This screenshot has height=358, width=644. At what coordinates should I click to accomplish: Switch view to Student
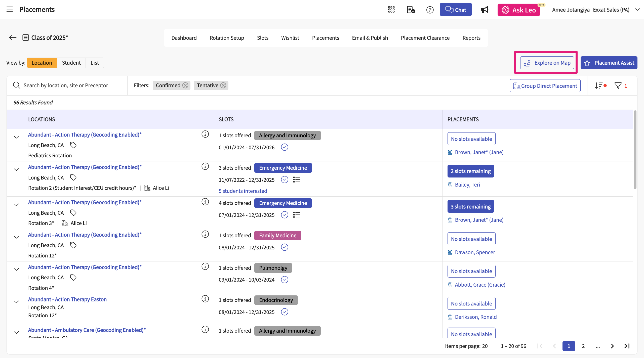tap(71, 63)
